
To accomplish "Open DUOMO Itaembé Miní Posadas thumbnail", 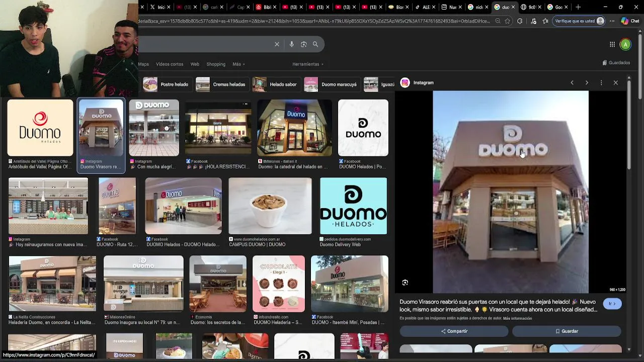I will 350,284.
